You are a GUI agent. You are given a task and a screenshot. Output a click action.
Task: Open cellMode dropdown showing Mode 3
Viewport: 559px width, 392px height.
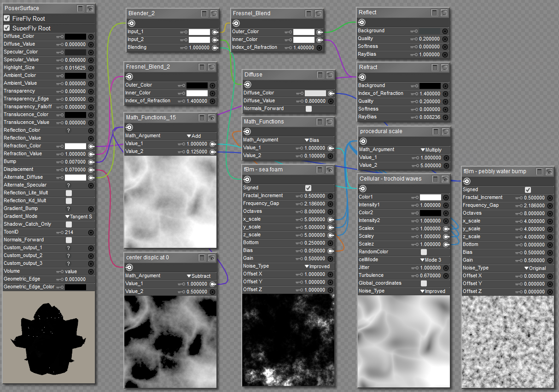click(x=430, y=260)
